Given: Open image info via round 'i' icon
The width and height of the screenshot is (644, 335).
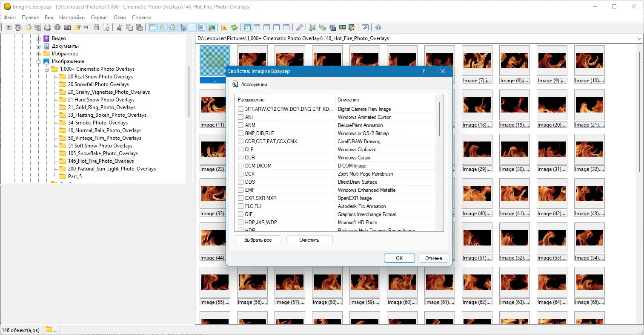Looking at the screenshot, I should (x=57, y=28).
